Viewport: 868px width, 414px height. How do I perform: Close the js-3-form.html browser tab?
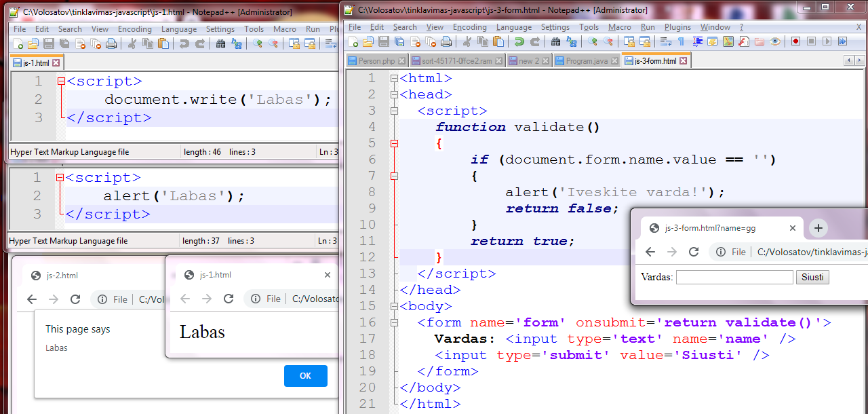792,229
